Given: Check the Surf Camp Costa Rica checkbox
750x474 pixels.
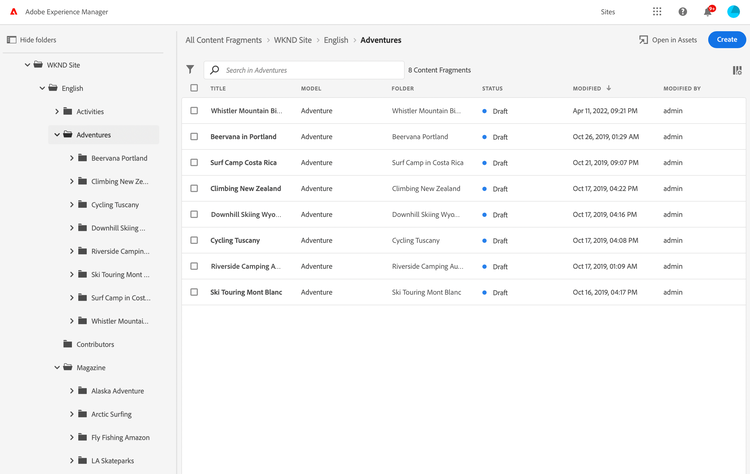Looking at the screenshot, I should point(194,162).
